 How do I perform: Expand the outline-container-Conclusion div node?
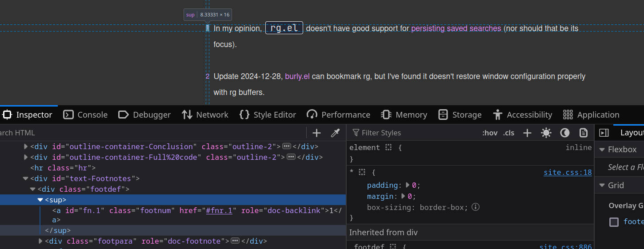pyautogui.click(x=26, y=146)
